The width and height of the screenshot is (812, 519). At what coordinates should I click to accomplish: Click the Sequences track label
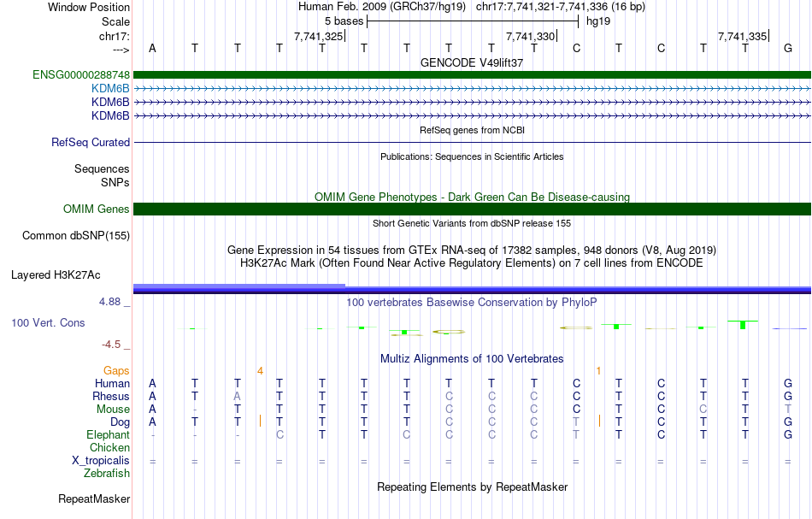(x=102, y=168)
